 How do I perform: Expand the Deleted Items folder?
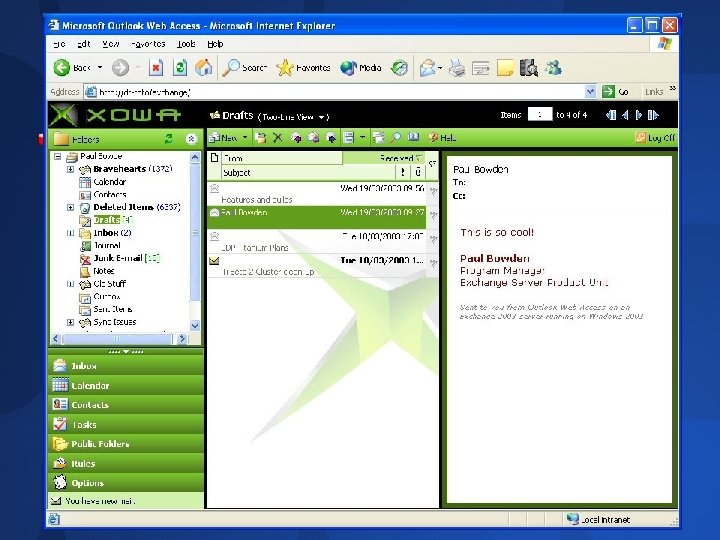70,207
